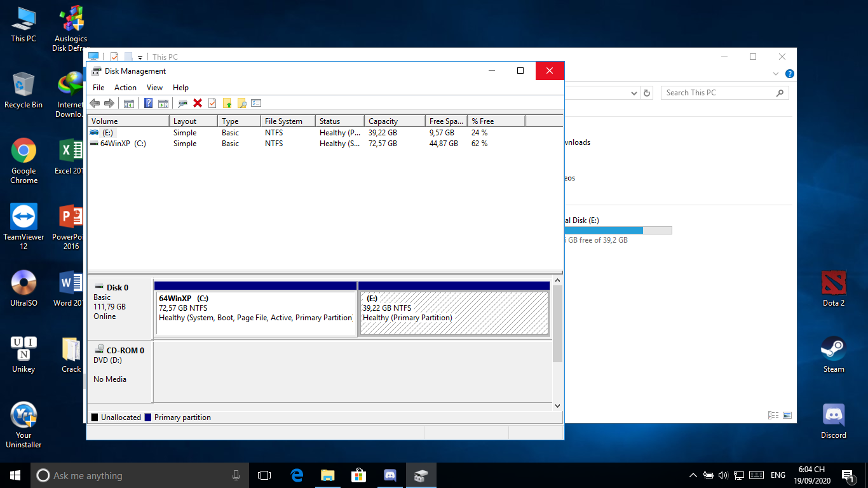Click the blue Help toolbar icon
The height and width of the screenshot is (488, 868).
(149, 103)
